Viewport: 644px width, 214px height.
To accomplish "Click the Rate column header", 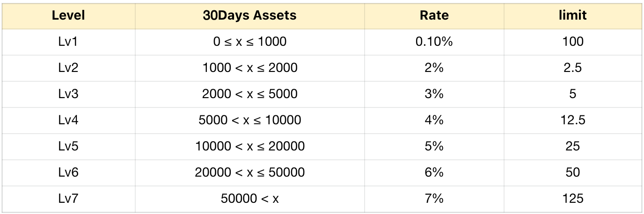I will tap(434, 15).
